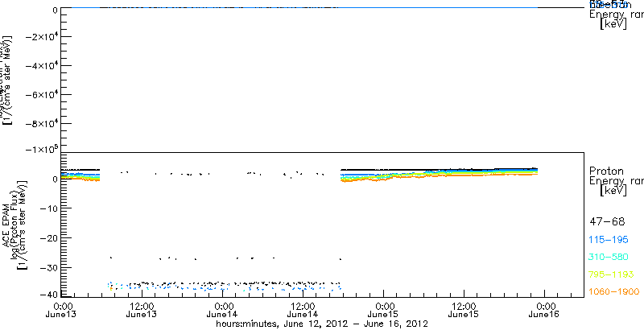The height and width of the screenshot is (330, 644).
Task: Select the cyan "310-580" legend label
Action: click(609, 258)
